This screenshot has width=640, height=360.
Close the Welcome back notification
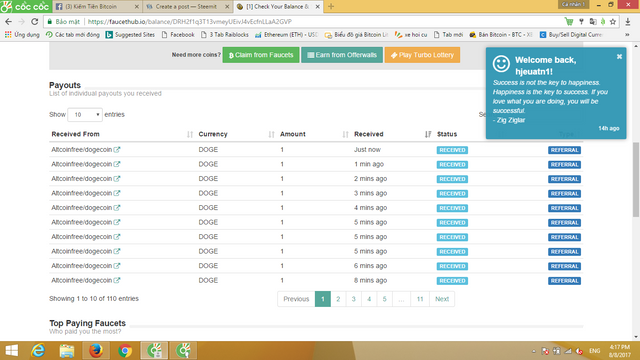[x=619, y=56]
